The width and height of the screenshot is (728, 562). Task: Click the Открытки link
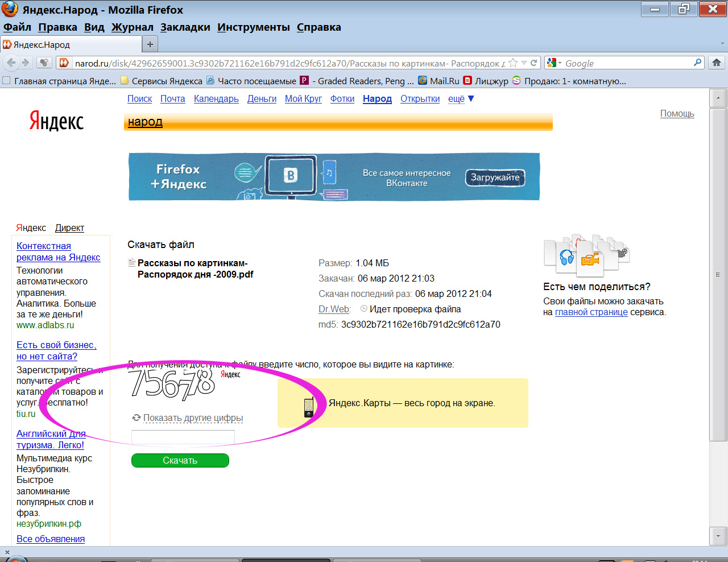(x=420, y=99)
